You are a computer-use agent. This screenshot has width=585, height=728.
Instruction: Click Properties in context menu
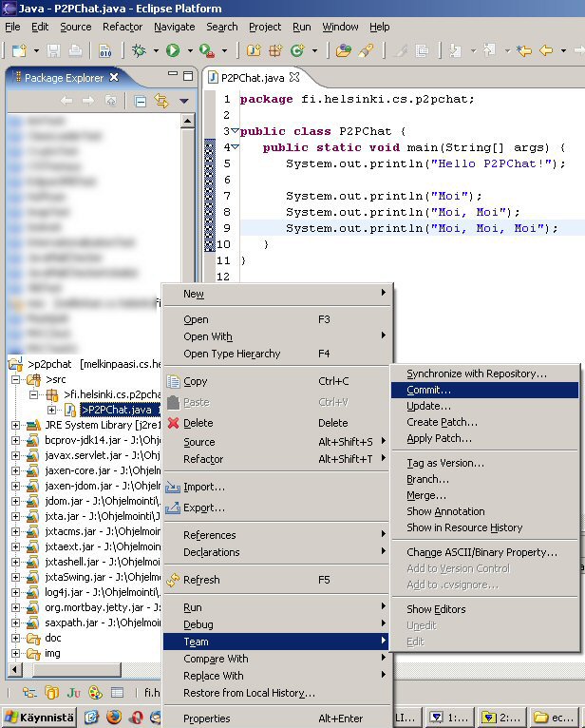pyautogui.click(x=276, y=718)
